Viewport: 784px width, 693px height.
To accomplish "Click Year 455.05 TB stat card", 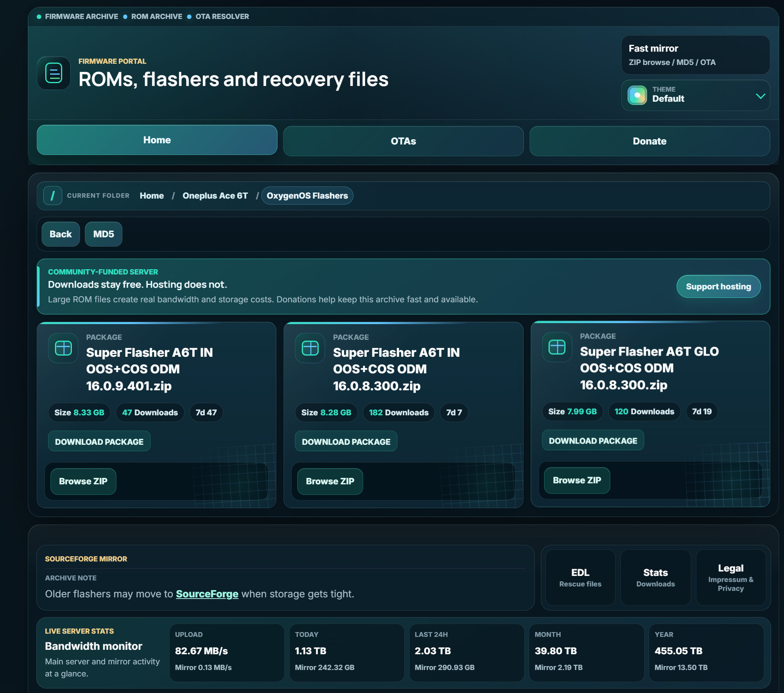I will click(x=706, y=653).
